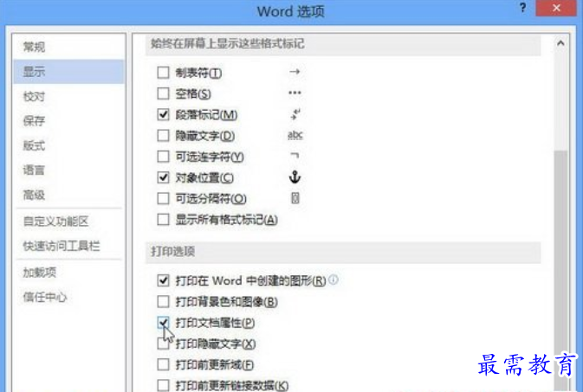The height and width of the screenshot is (392, 583).
Task: Tick the 可选连字符(Y) checkbox
Action: click(x=163, y=157)
